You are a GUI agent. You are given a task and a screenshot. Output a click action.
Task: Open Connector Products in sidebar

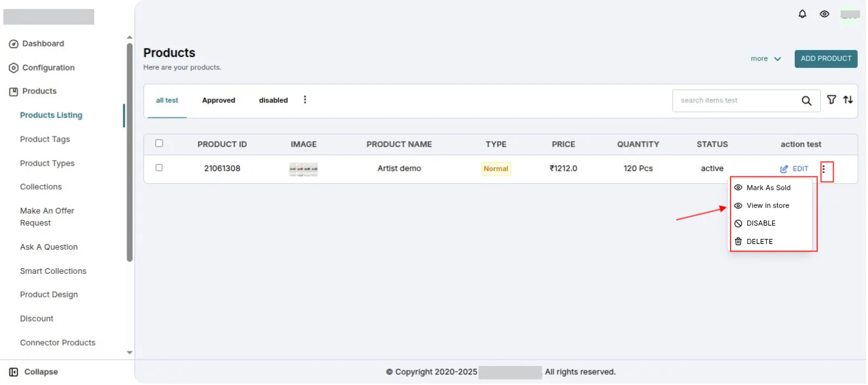pos(58,343)
